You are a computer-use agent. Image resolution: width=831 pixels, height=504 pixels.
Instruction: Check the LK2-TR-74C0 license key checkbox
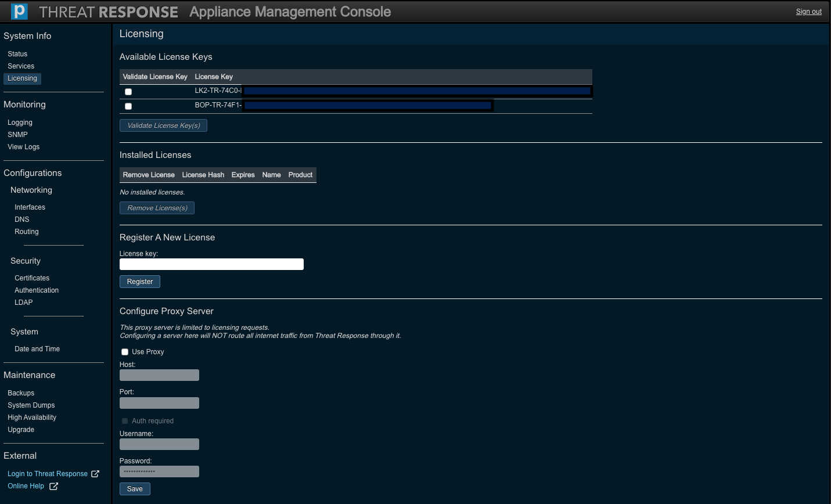click(x=128, y=92)
